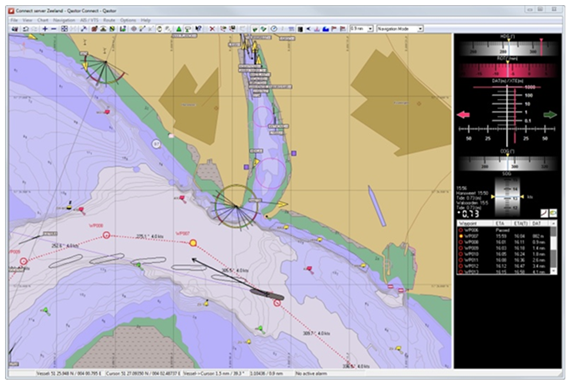
Task: Open the Route menu
Action: click(109, 20)
